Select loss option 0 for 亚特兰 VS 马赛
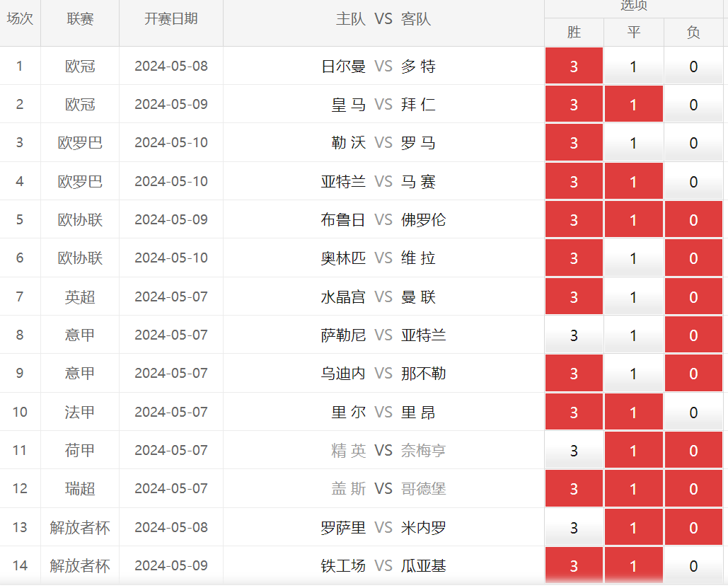 coord(693,181)
